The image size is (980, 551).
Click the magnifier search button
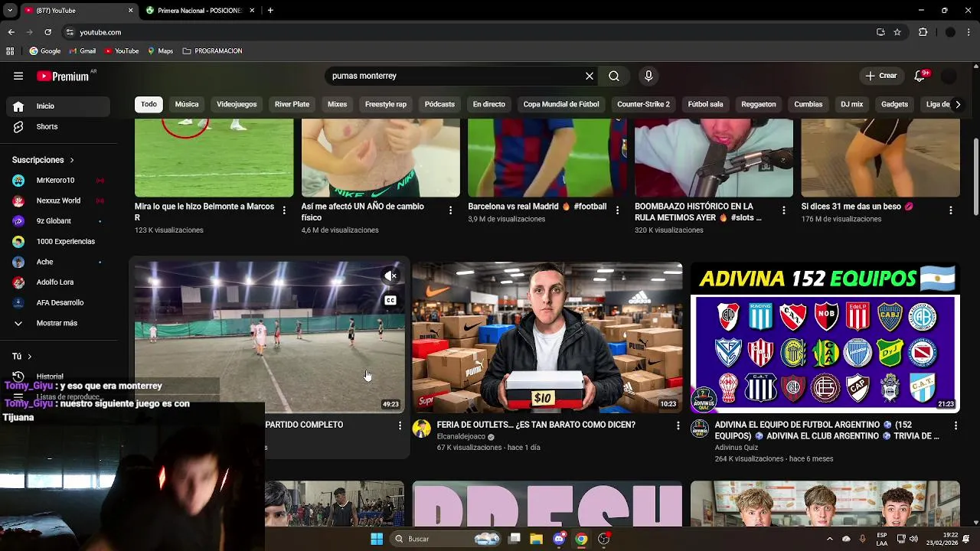click(x=614, y=76)
